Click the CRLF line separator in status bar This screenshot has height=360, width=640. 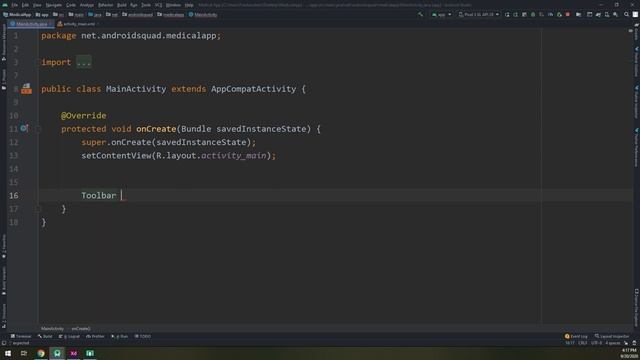[x=583, y=343]
